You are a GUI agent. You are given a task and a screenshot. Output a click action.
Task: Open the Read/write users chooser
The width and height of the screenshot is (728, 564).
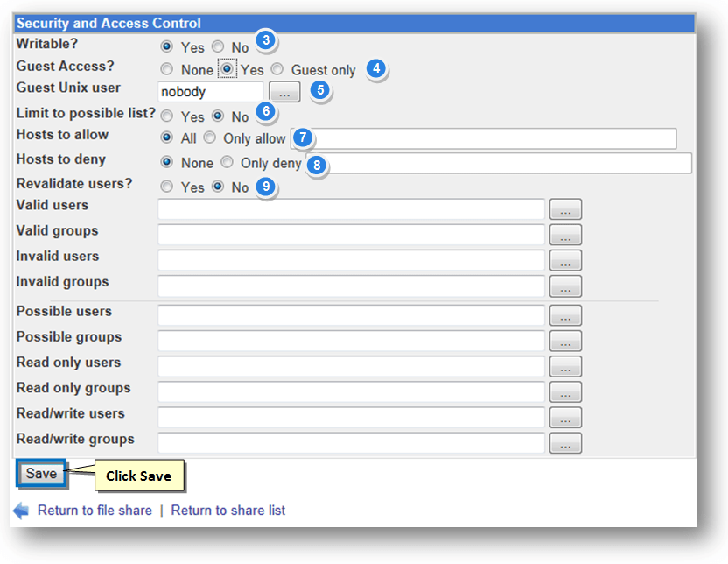565,417
